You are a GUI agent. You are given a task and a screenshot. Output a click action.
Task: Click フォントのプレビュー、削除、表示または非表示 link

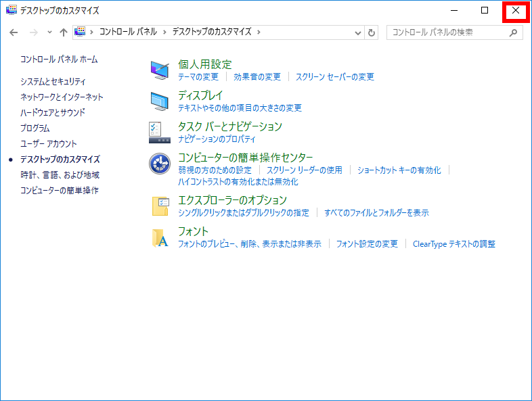(250, 244)
